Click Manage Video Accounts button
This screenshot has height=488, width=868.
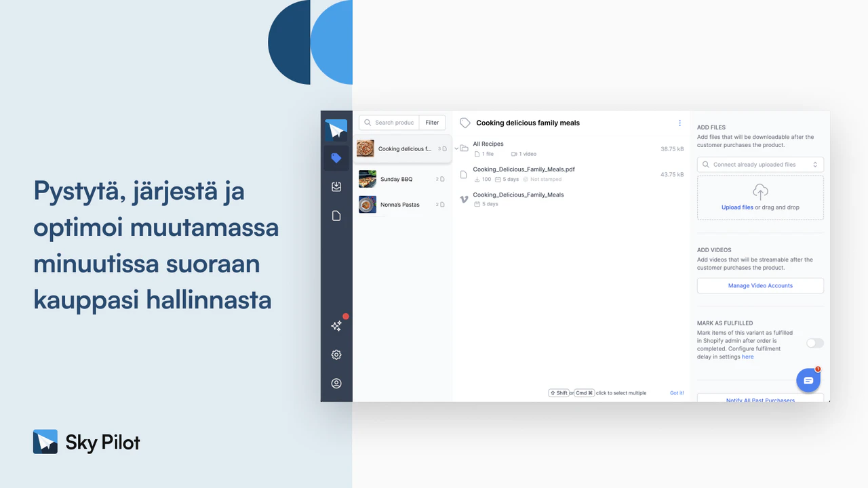pyautogui.click(x=760, y=285)
